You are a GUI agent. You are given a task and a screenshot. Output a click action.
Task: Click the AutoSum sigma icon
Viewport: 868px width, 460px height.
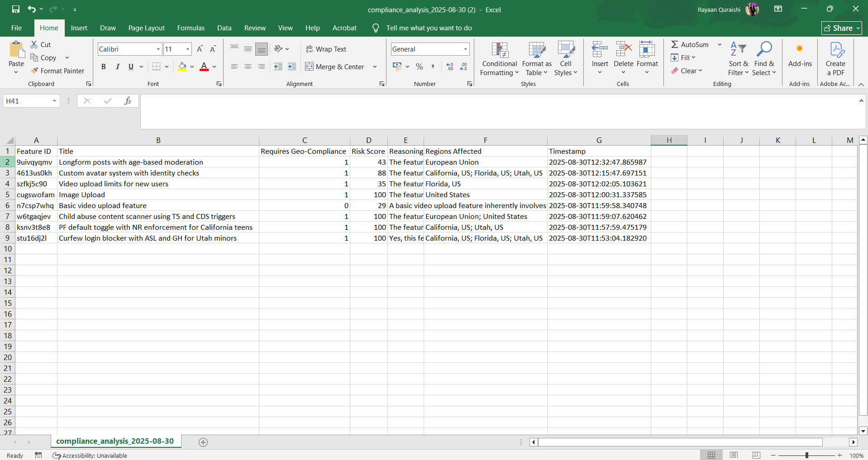674,44
